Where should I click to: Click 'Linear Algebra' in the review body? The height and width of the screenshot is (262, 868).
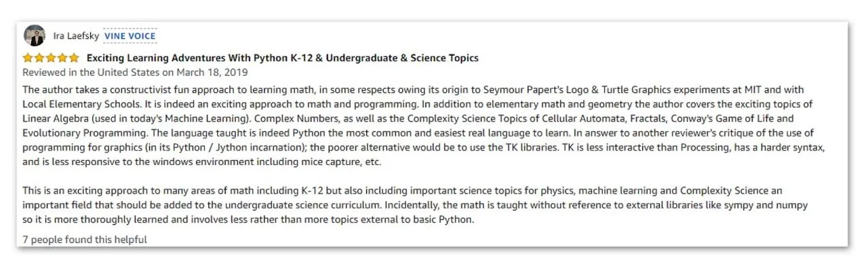54,117
